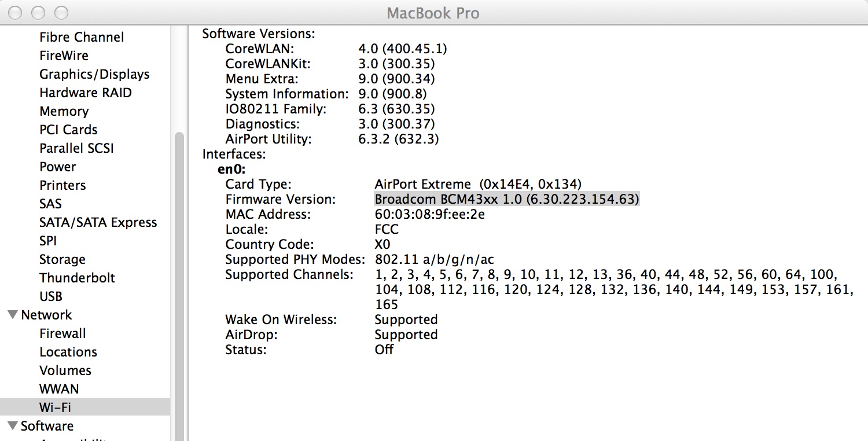868x441 pixels.
Task: Show Memory information
Action: (x=64, y=112)
